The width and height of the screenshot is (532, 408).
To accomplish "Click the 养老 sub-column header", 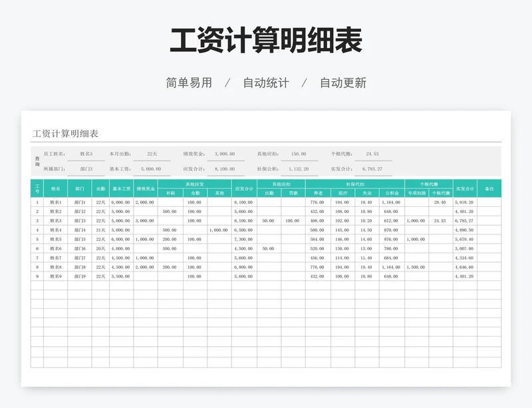I will 319,193.
